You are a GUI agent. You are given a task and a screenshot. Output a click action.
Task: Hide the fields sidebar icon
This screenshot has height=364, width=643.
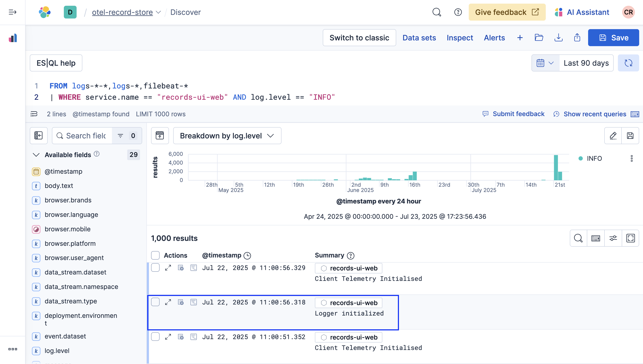39,136
